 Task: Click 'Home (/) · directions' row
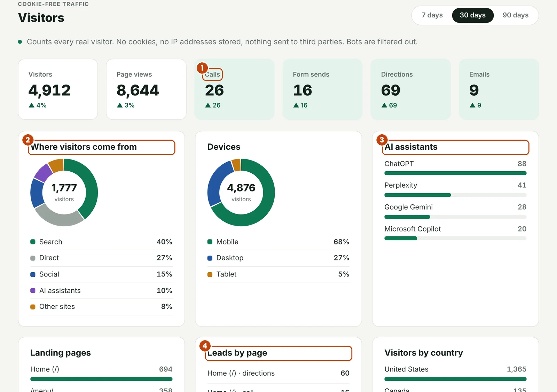pyautogui.click(x=278, y=373)
